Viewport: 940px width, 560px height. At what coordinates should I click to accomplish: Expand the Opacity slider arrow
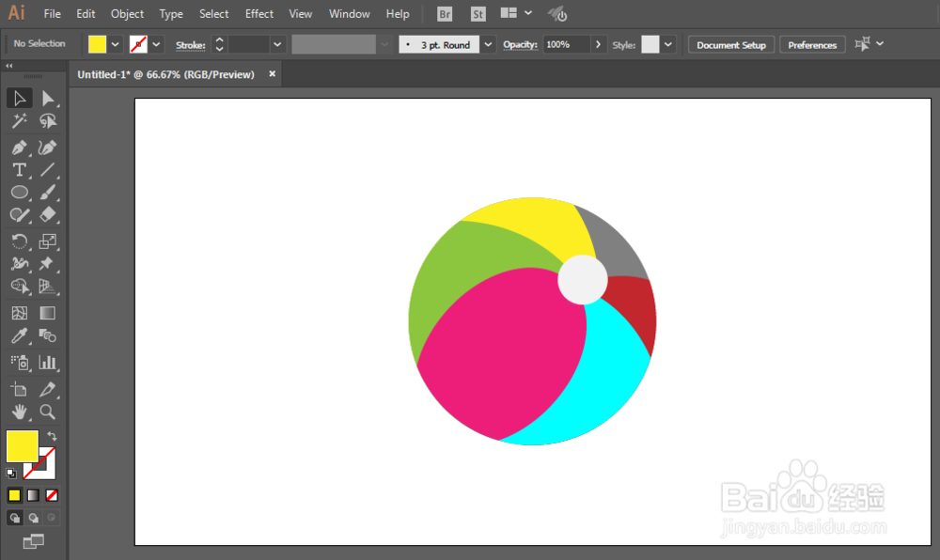pos(598,44)
